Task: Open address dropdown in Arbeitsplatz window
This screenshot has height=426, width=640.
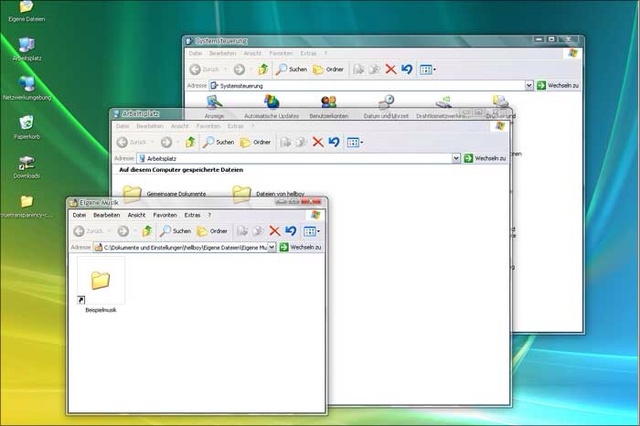Action: pos(456,158)
